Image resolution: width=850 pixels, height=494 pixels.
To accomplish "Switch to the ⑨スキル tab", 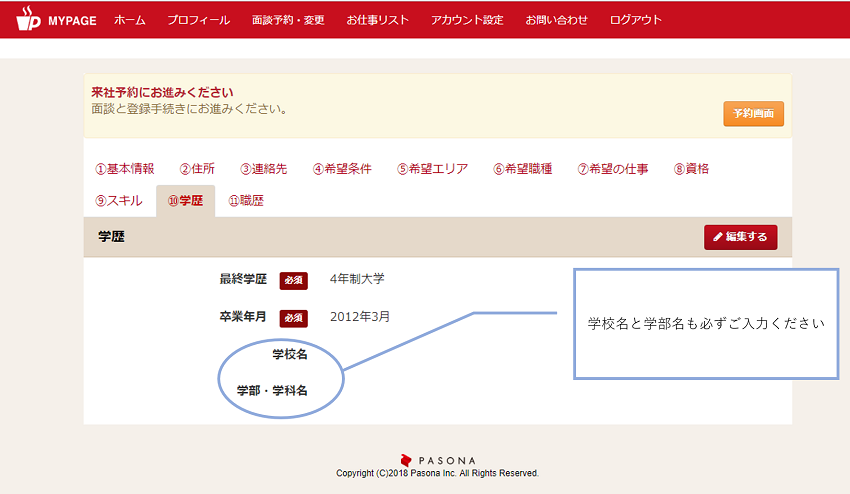I will pyautogui.click(x=119, y=201).
